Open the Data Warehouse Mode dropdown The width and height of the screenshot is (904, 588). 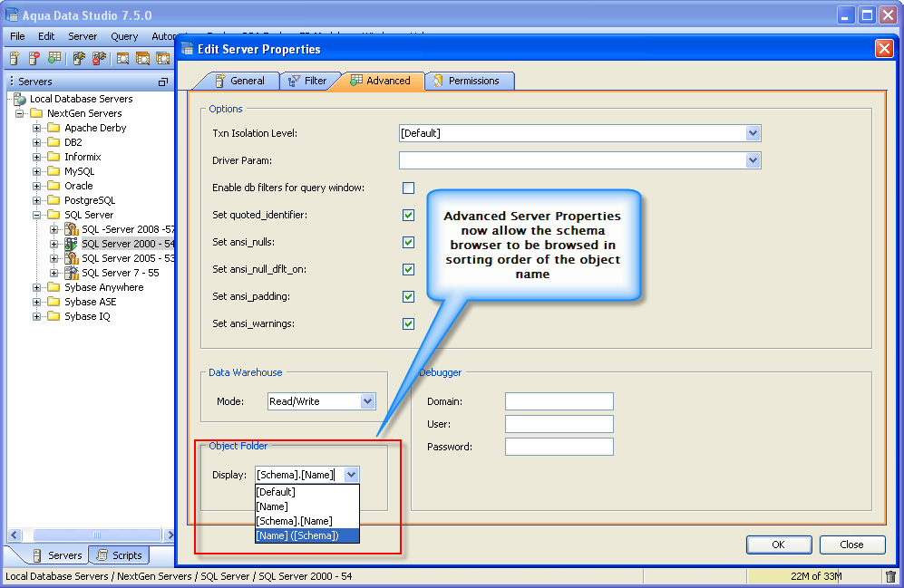tap(368, 401)
